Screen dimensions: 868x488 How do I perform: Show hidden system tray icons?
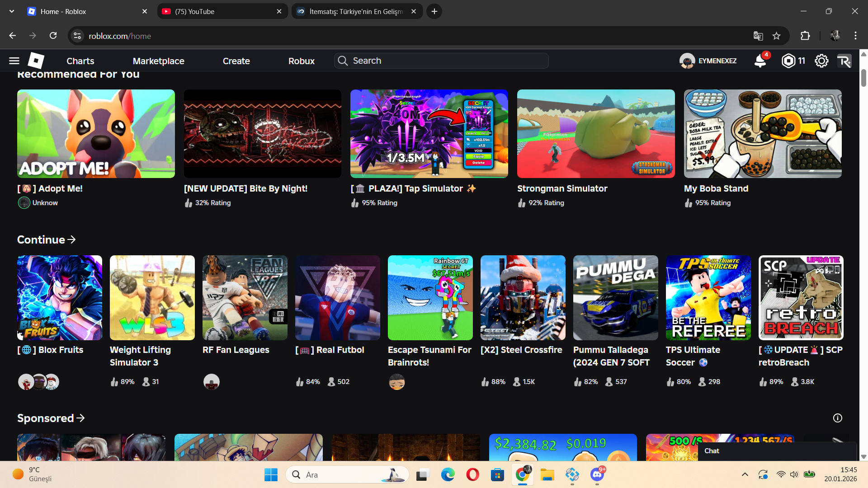click(x=745, y=474)
